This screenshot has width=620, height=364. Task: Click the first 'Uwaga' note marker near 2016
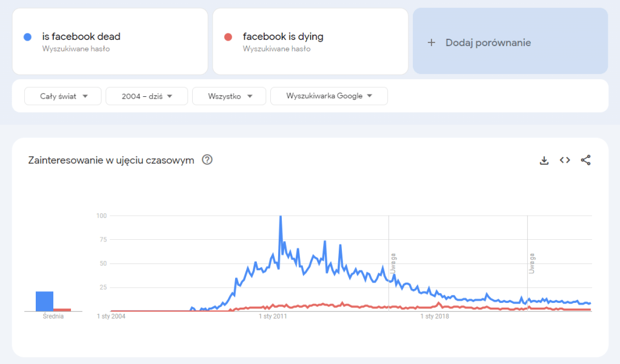tap(393, 263)
